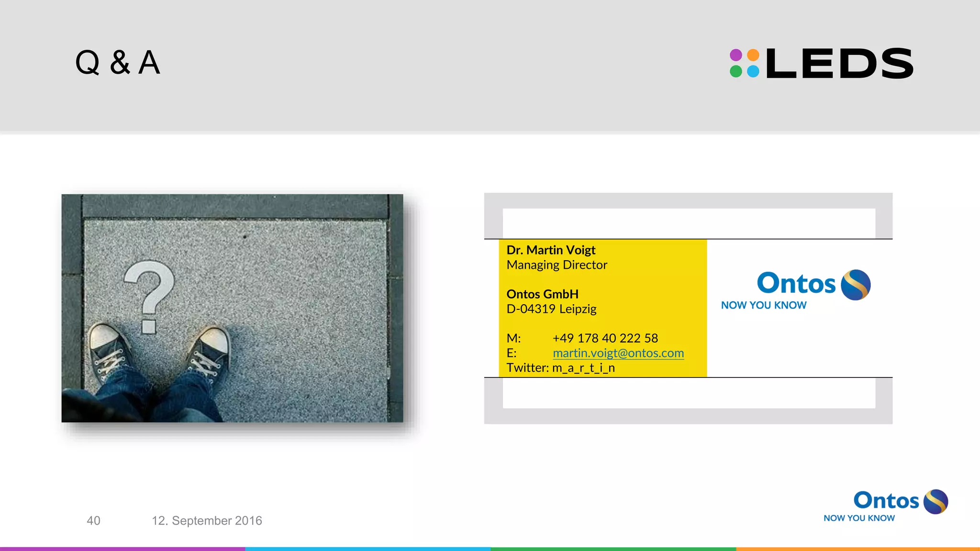Click the Ontos globe icon on business card
Viewport: 980px width, 551px height.
(x=856, y=285)
